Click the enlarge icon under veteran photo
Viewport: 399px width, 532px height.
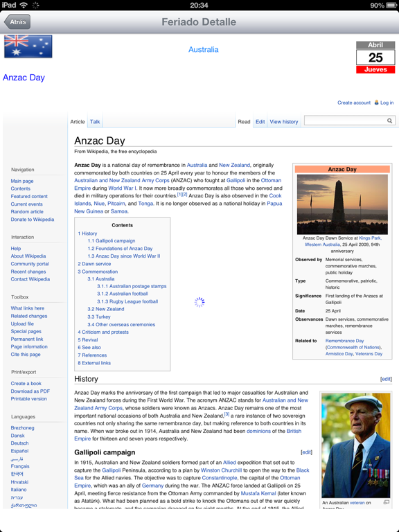point(386,502)
